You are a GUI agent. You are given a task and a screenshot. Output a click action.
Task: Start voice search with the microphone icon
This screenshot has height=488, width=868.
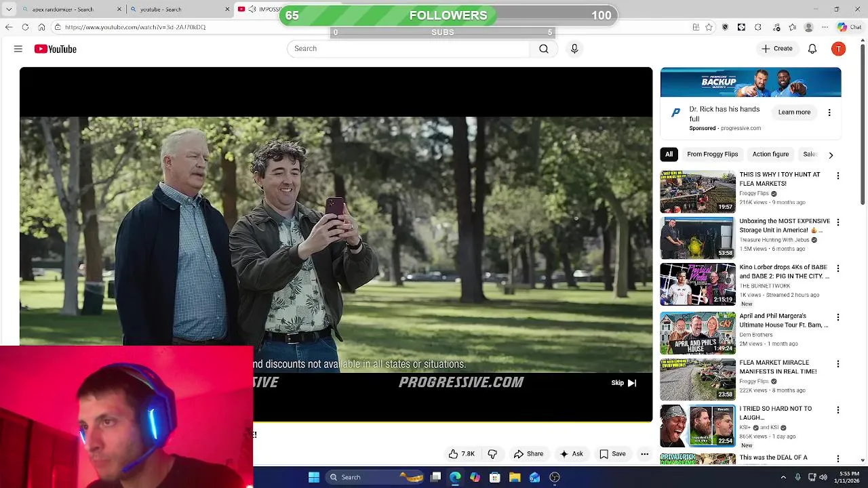[574, 49]
